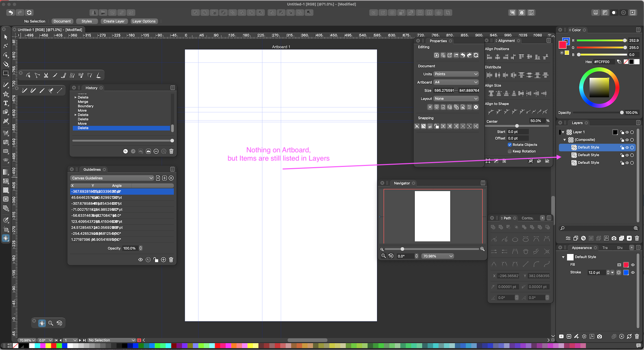Click the Undo arrow in top toolbar
644x350 pixels.
click(11, 12)
